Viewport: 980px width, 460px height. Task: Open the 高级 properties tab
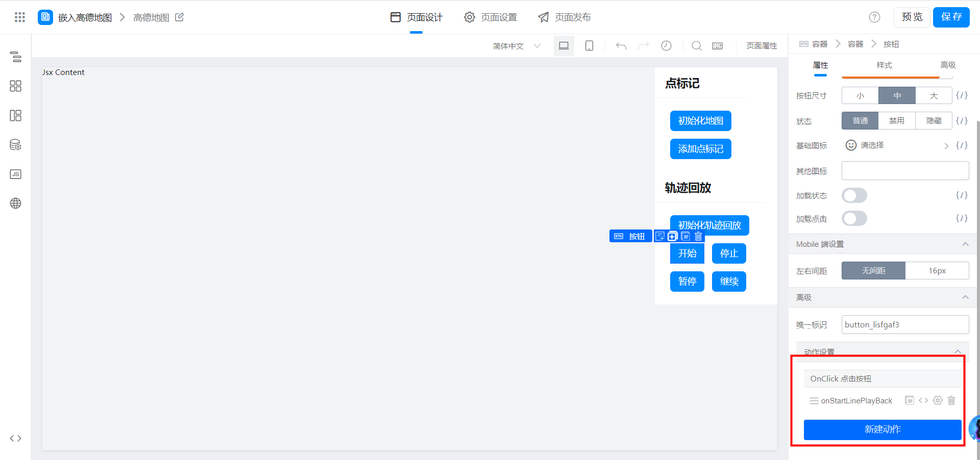coord(948,65)
